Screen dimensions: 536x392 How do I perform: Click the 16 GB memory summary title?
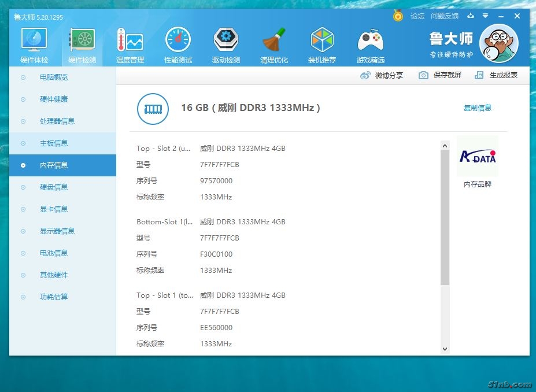[250, 108]
